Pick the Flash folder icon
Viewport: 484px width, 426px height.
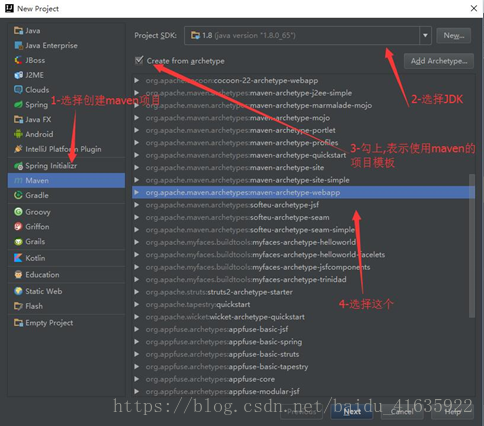18,306
